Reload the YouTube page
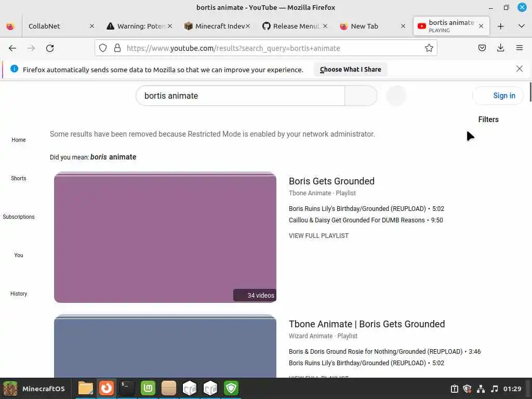 coord(50,48)
